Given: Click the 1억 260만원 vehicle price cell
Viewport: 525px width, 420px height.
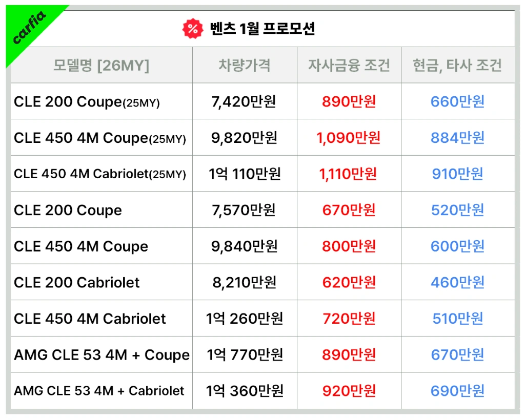Looking at the screenshot, I should pyautogui.click(x=245, y=319).
